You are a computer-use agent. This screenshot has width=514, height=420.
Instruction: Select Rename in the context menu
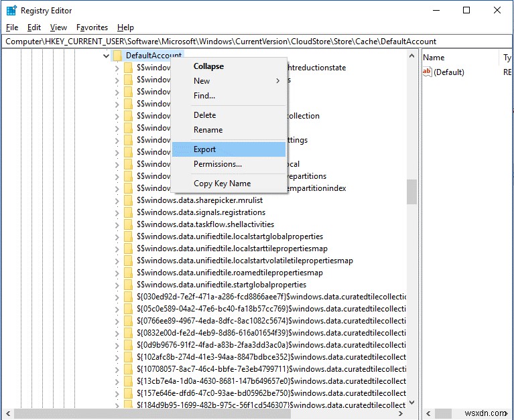click(x=229, y=130)
